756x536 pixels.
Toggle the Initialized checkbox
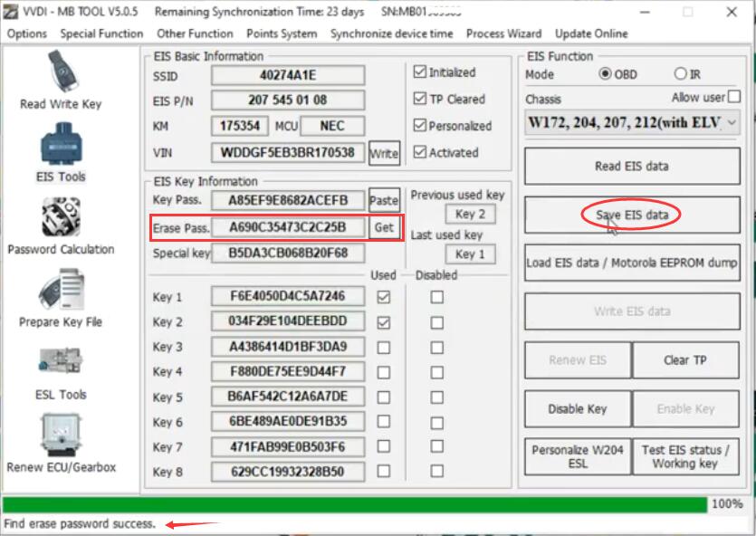(x=420, y=72)
